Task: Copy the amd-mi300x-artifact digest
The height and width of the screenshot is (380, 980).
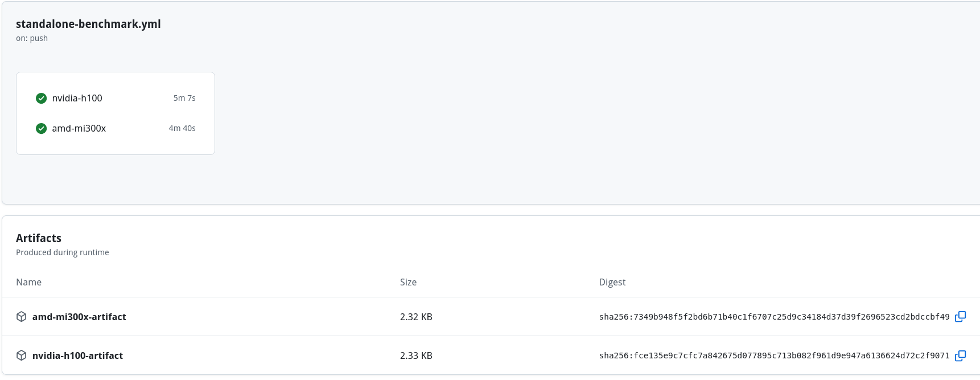Action: [x=960, y=317]
